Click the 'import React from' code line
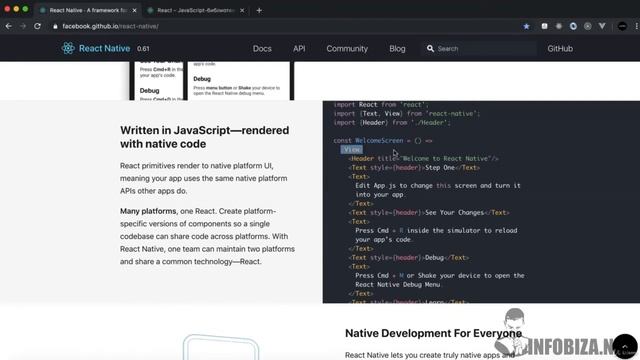Screen dimensions: 640x360 [380, 104]
